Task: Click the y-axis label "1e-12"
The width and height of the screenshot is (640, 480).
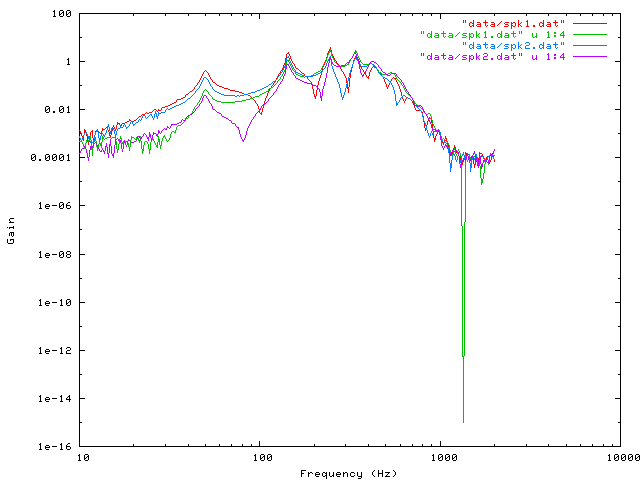Action: tap(55, 351)
